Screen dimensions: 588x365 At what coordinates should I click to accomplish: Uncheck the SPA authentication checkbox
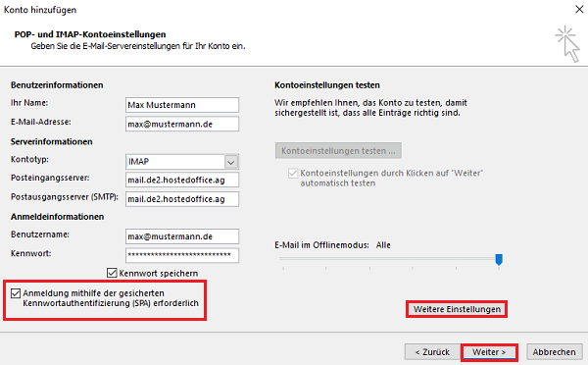pos(16,293)
